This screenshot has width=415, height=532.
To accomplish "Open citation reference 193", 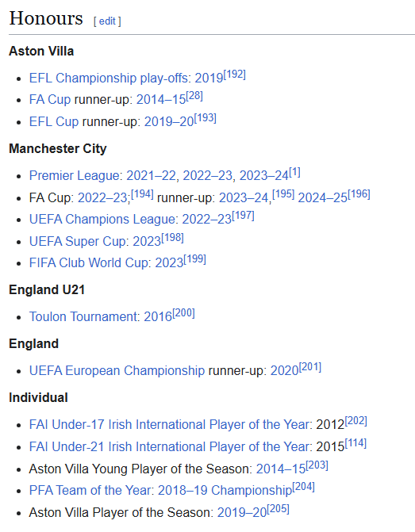I will click(206, 118).
